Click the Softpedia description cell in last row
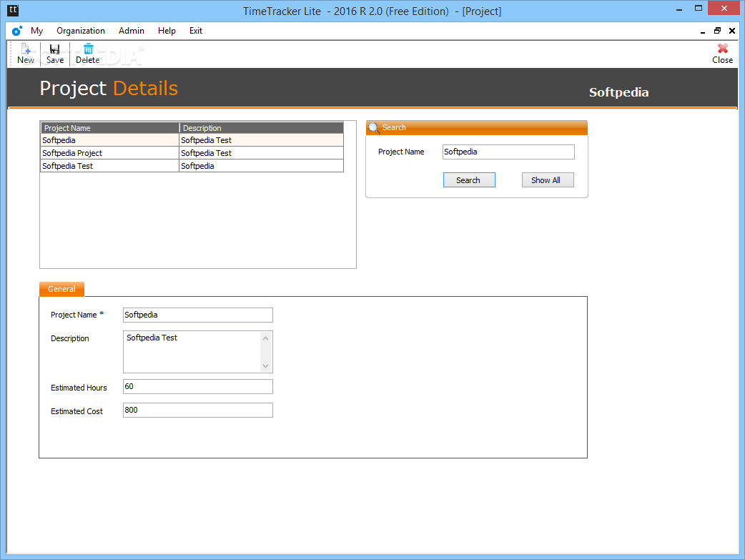This screenshot has height=560, width=745. (x=261, y=166)
